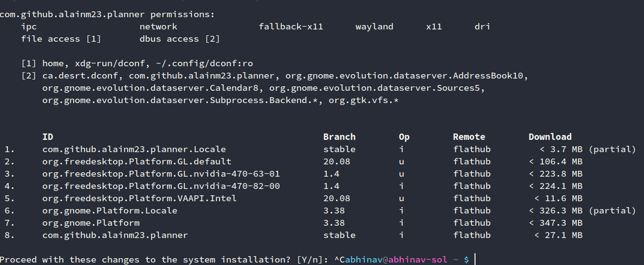
Task: Click 'org.gnome.evolution.dataserver.Calendar8' text
Action: point(150,88)
